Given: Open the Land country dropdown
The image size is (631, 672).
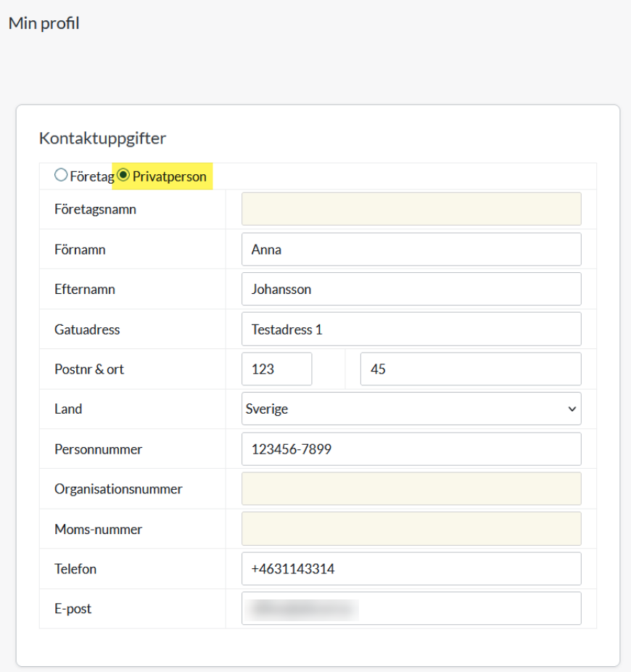Looking at the screenshot, I should (x=411, y=409).
